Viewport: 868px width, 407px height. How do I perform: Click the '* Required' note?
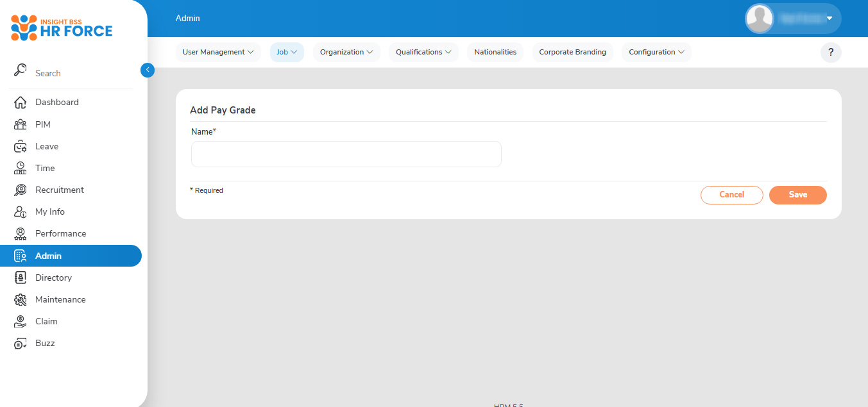point(207,190)
